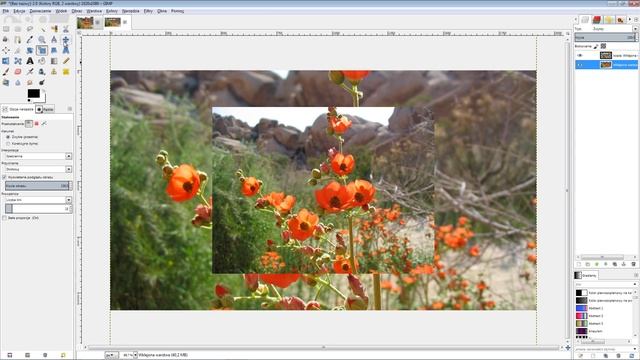
Task: Select the Flip tool
Action: [6, 61]
